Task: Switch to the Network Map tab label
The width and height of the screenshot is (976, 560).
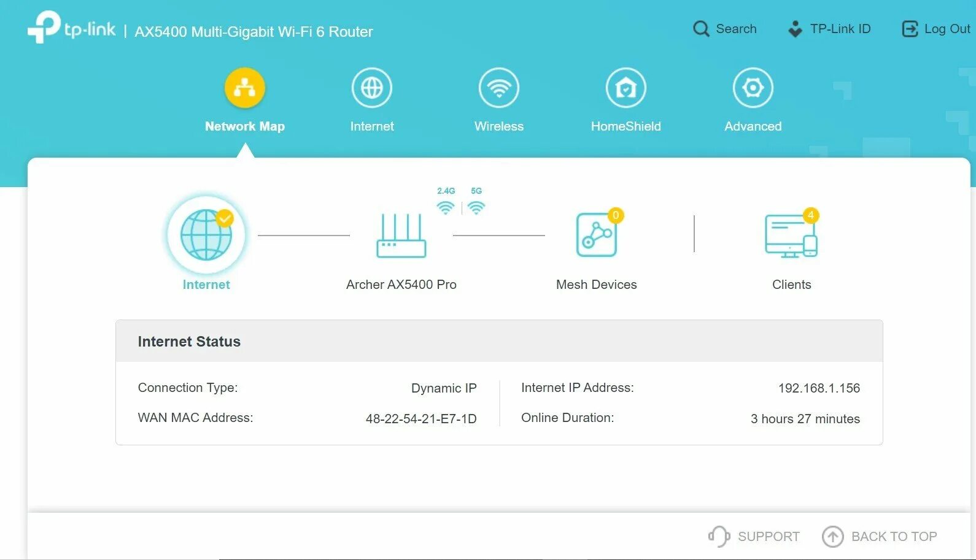Action: point(245,126)
